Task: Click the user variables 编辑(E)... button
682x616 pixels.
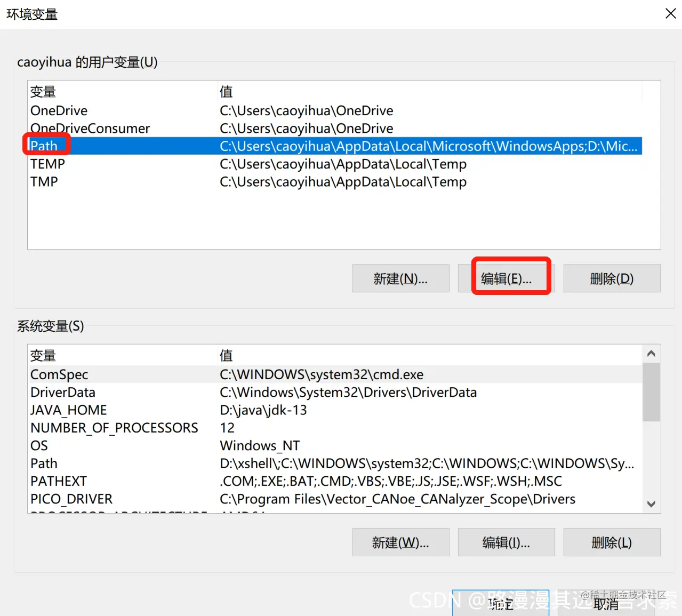Action: tap(506, 278)
